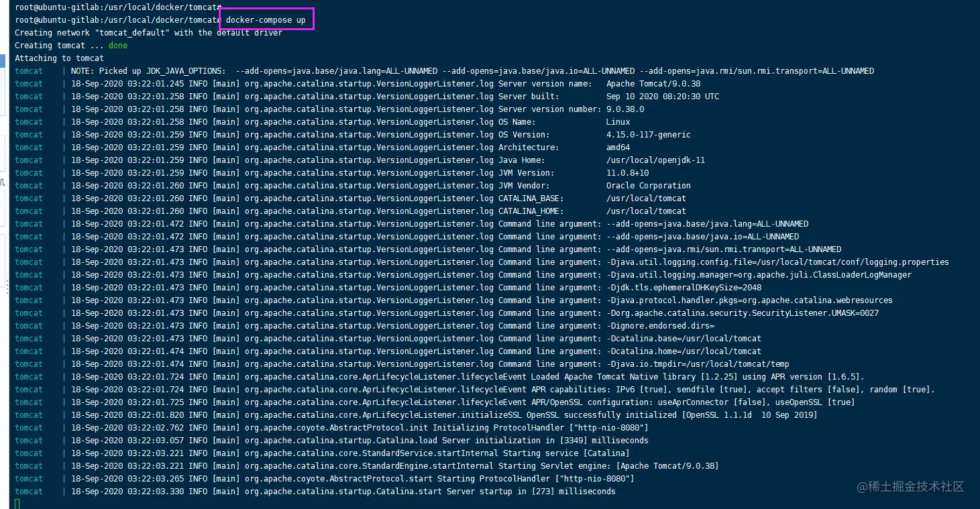Select the build date "Sep 10 2020 08:20:30 UTC"

663,97
